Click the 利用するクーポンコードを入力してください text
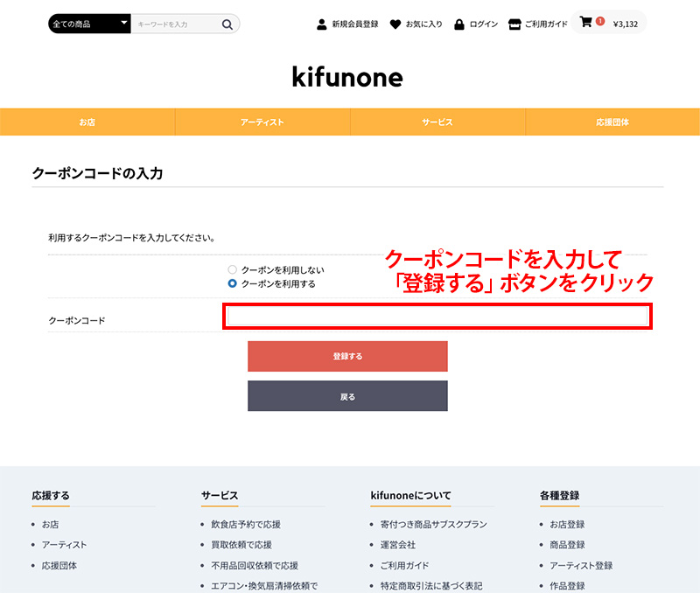 [x=131, y=238]
